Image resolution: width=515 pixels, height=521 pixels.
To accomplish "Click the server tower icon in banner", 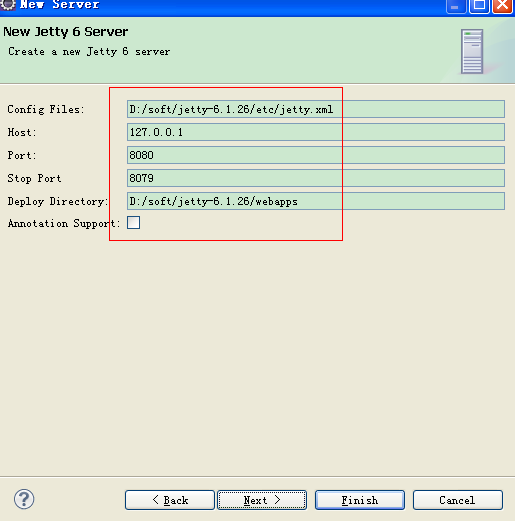I will [472, 51].
